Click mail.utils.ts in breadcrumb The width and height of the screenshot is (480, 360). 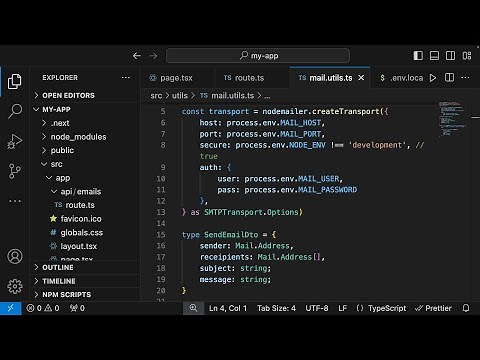pyautogui.click(x=227, y=96)
